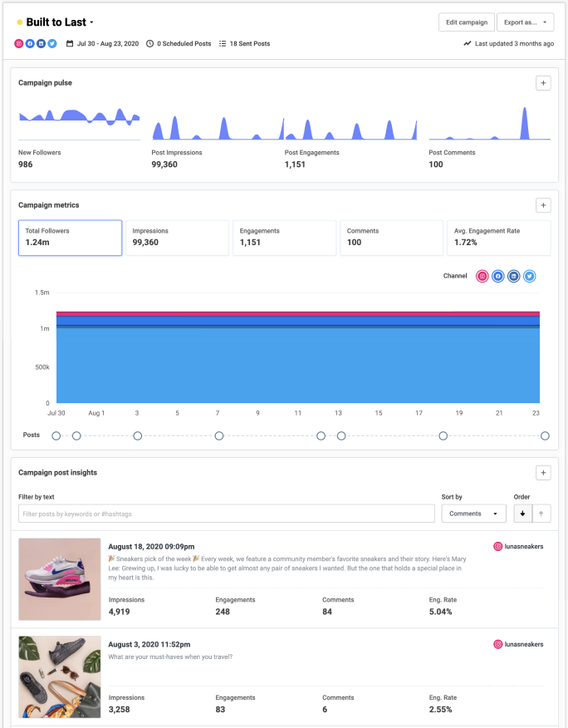Click the Aug 7 post marker on timeline

pyautogui.click(x=219, y=436)
